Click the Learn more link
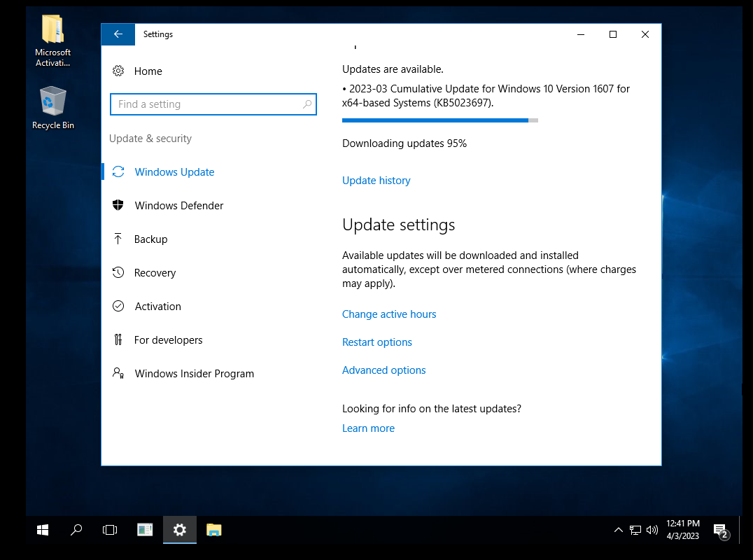This screenshot has height=560, width=753. [x=368, y=428]
